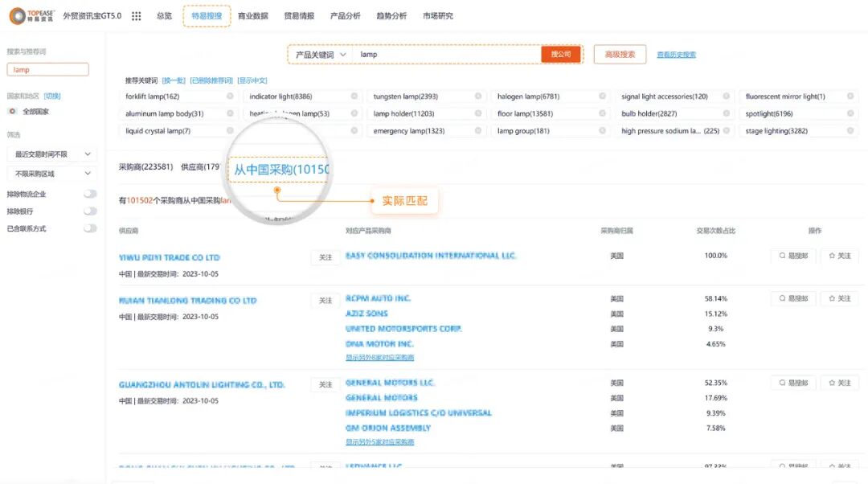Open the apps grid icon next to GT5.0
Image resolution: width=868 pixels, height=484 pixels.
point(136,16)
